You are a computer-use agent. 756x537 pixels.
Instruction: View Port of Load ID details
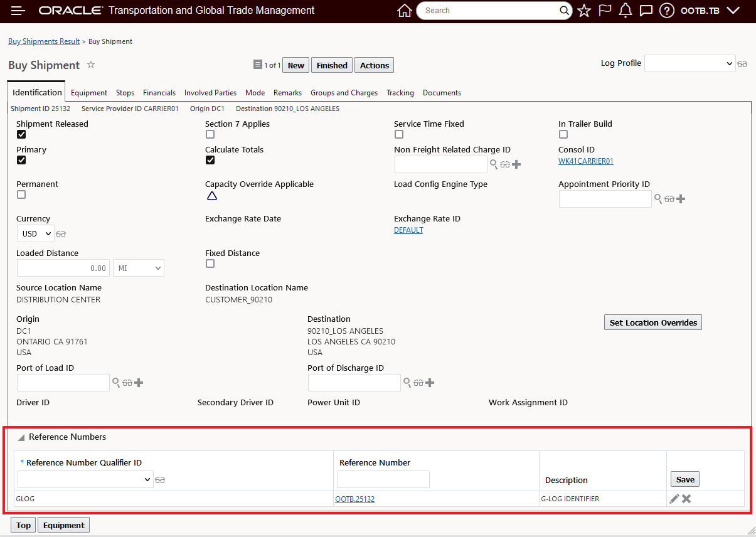point(127,383)
